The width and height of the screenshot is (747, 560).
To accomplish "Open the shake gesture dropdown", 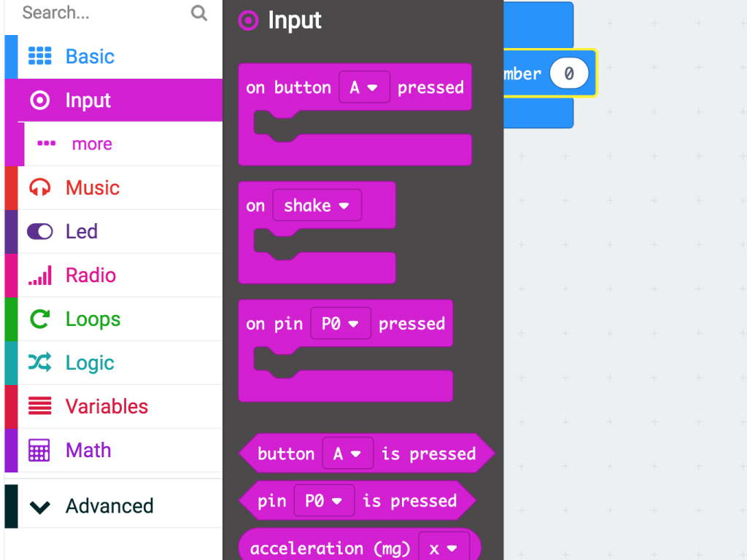I will (x=317, y=205).
